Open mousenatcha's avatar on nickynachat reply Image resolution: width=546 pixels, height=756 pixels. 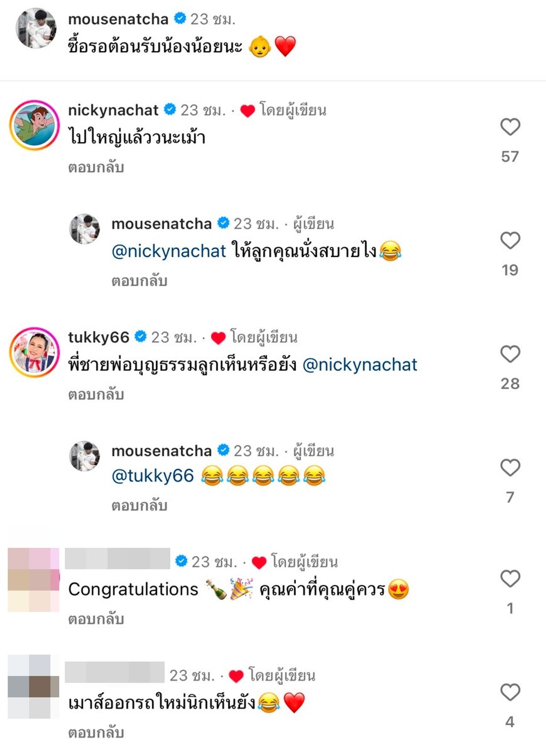tap(84, 229)
